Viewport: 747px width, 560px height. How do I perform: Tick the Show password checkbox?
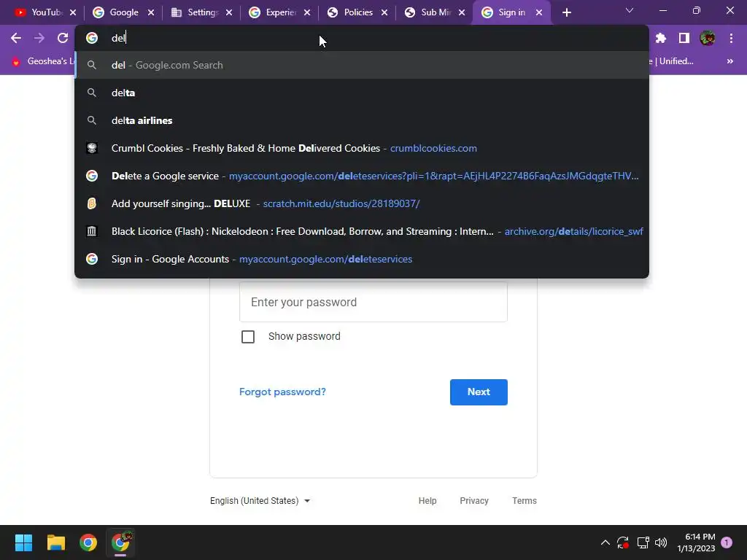[x=248, y=337]
